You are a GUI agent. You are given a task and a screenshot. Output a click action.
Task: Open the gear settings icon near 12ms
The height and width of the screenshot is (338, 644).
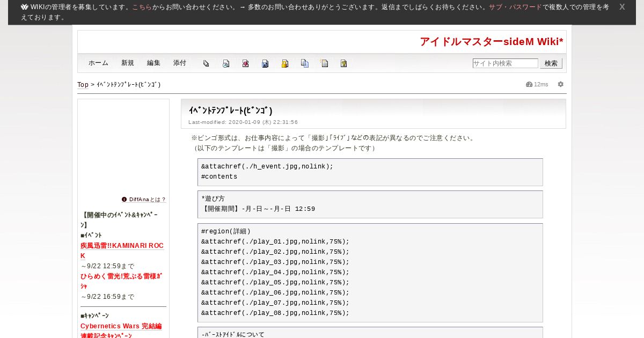561,84
